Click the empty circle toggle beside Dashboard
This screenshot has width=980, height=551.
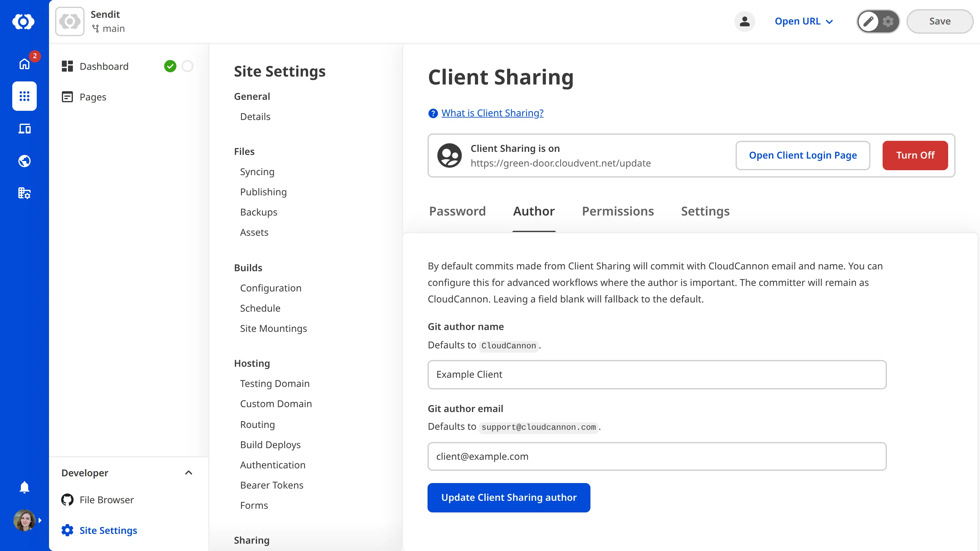tap(187, 66)
